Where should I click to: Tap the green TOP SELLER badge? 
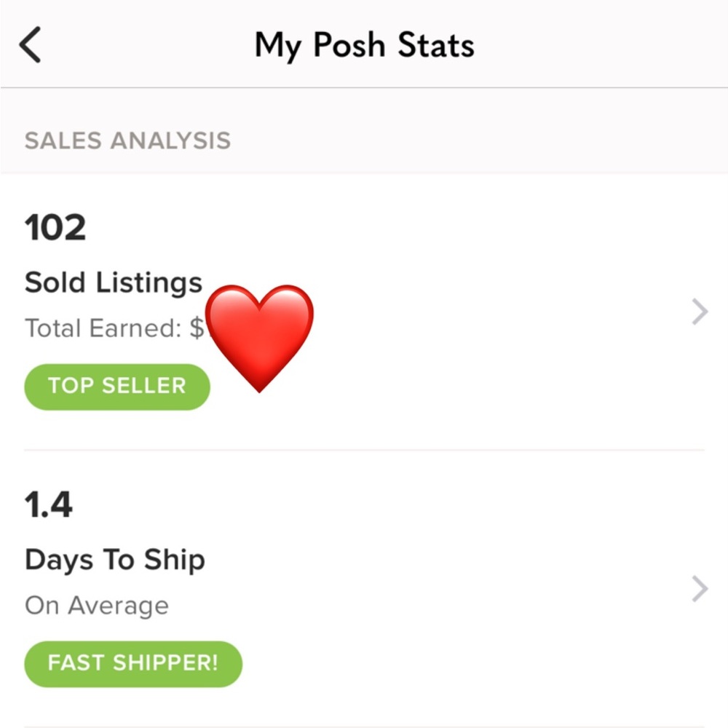coord(117,386)
